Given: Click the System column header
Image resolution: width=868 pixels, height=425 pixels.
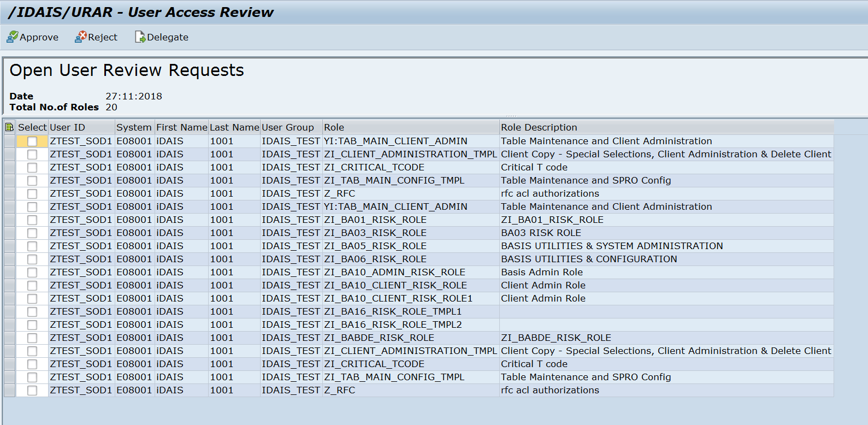Looking at the screenshot, I should [135, 127].
